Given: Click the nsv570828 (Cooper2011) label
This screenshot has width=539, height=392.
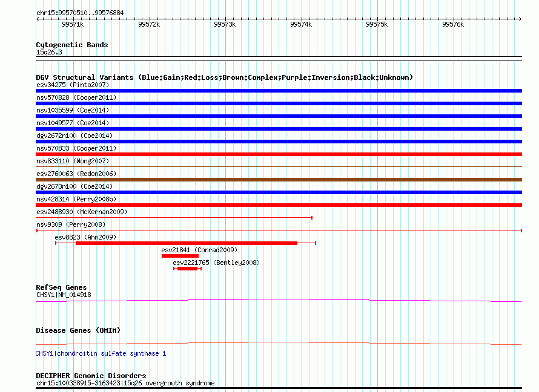Looking at the screenshot, I should pos(76,97).
